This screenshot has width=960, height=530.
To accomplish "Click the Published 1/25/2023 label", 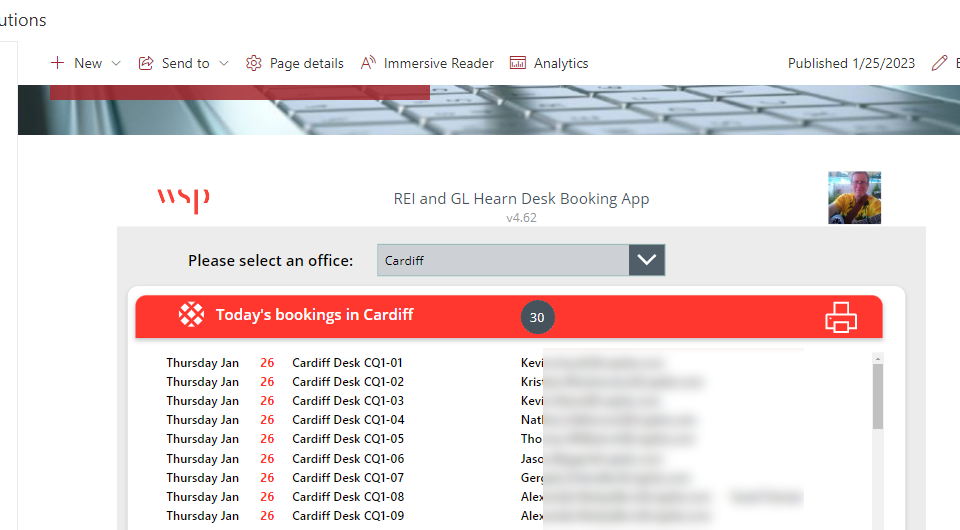I will coord(851,63).
